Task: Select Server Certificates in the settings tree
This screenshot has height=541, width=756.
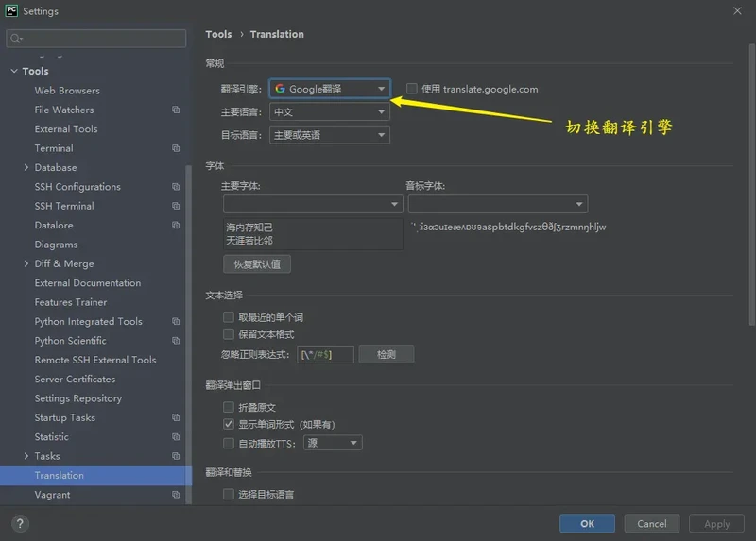Action: click(75, 380)
